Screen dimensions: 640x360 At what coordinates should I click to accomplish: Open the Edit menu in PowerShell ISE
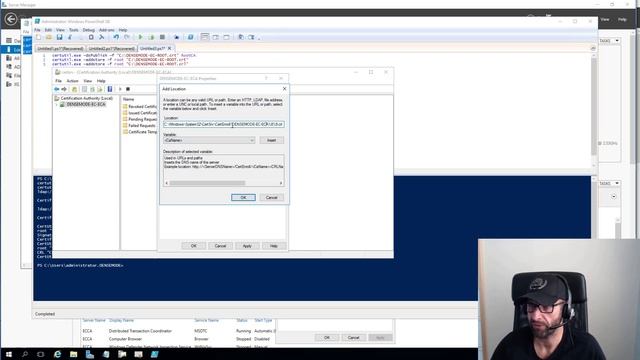click(48, 30)
